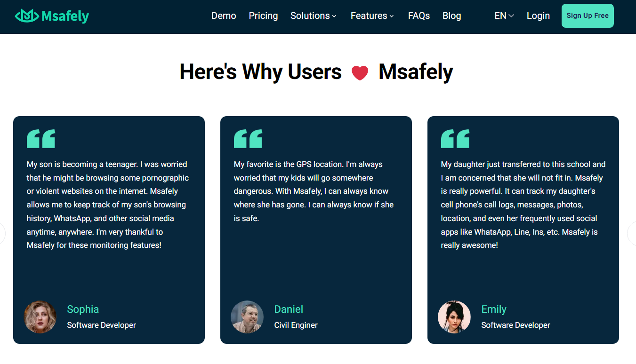This screenshot has width=636, height=364.
Task: Visit the Blog link in the navigation
Action: (x=451, y=16)
